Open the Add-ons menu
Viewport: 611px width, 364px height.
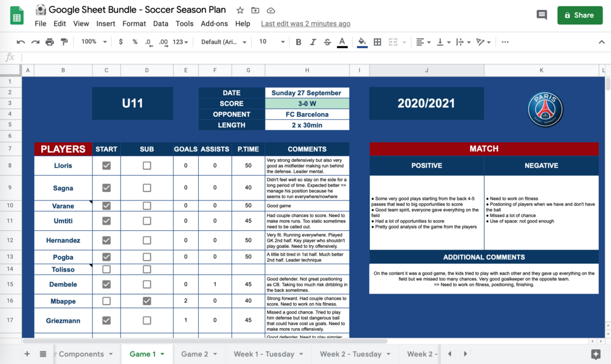pyautogui.click(x=215, y=24)
